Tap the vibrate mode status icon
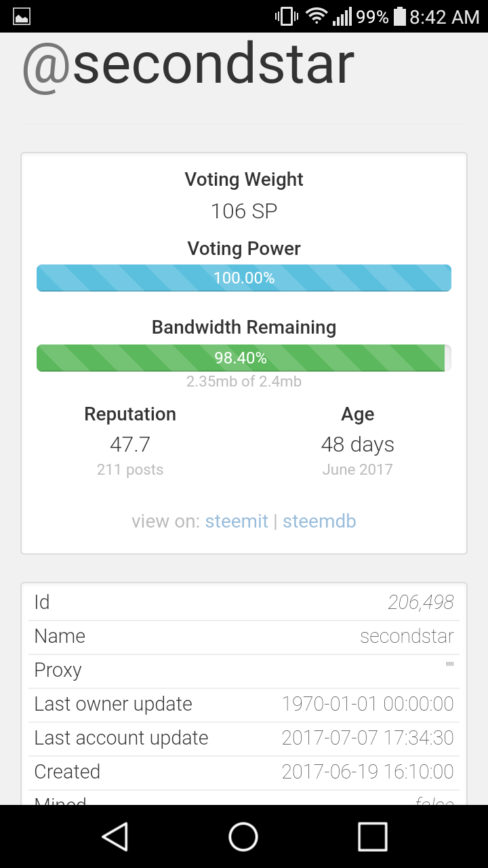The width and height of the screenshot is (488, 868). [x=286, y=16]
